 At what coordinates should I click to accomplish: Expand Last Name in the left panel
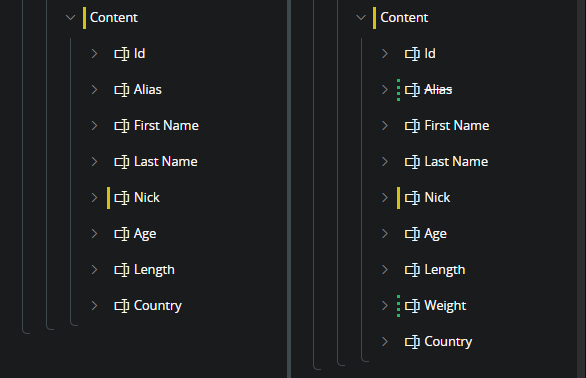pyautogui.click(x=95, y=162)
